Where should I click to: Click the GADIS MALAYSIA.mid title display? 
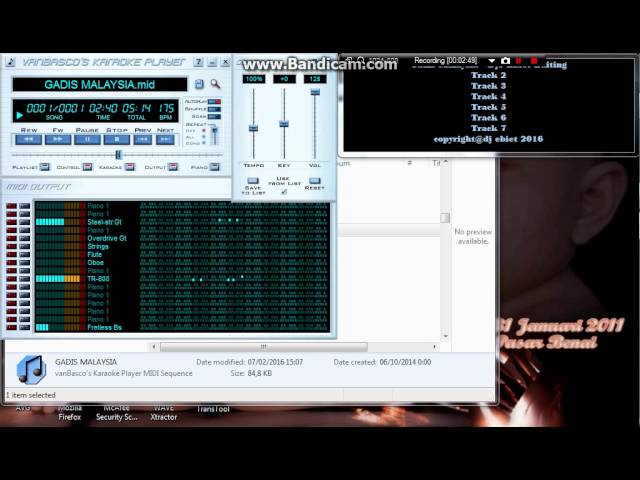coord(100,84)
